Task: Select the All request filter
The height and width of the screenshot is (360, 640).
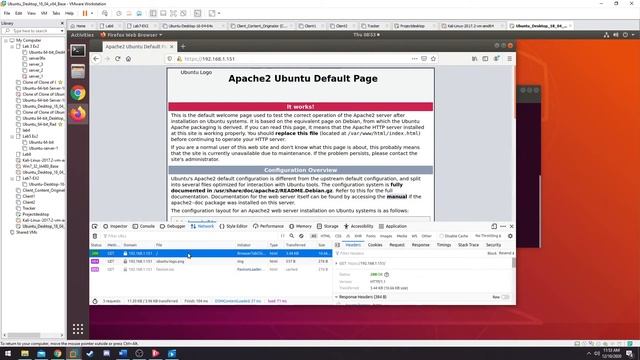Action: pyautogui.click(x=313, y=236)
